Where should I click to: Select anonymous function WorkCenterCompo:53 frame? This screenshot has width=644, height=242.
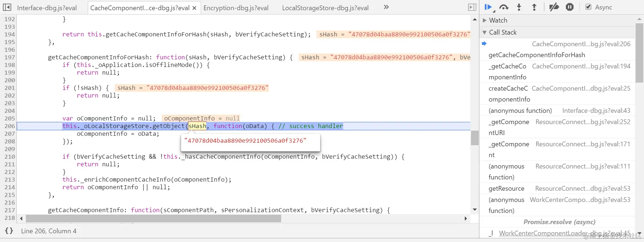click(x=557, y=205)
